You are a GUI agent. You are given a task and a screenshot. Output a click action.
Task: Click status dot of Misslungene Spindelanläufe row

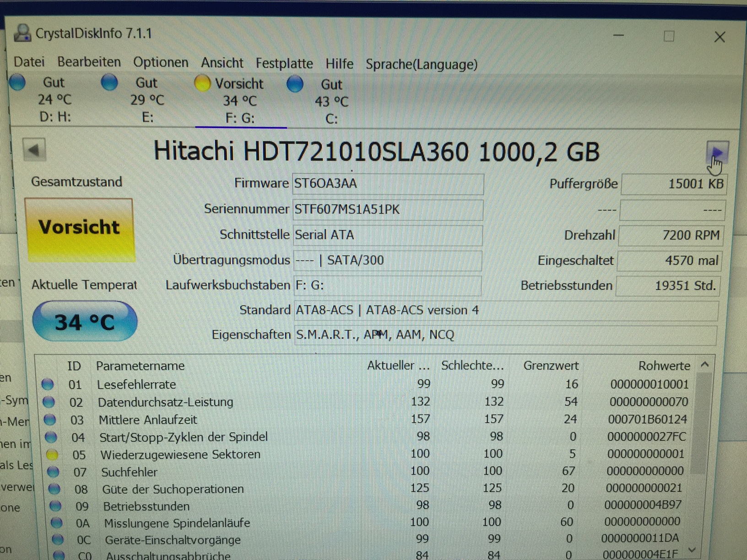(57, 523)
